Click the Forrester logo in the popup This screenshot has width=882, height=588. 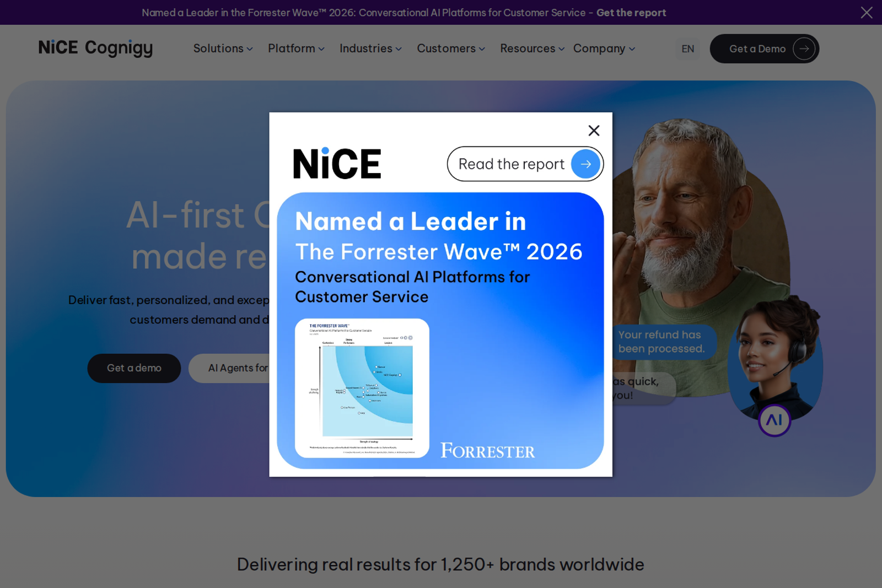point(487,451)
